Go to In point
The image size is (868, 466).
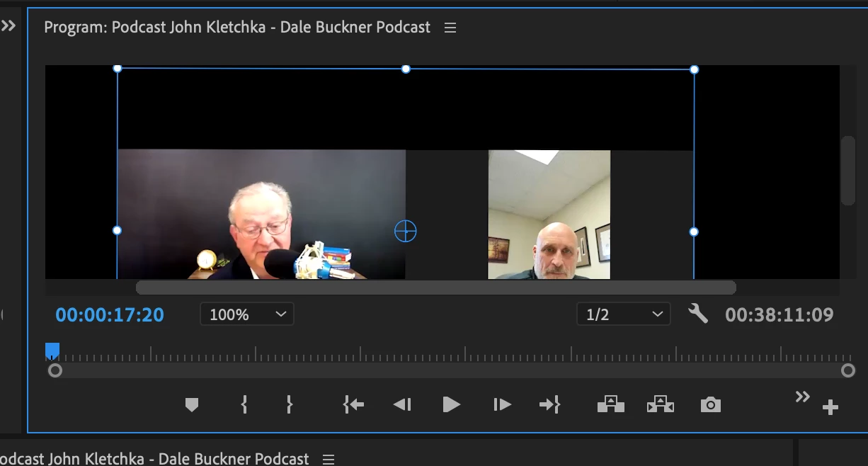coord(353,404)
